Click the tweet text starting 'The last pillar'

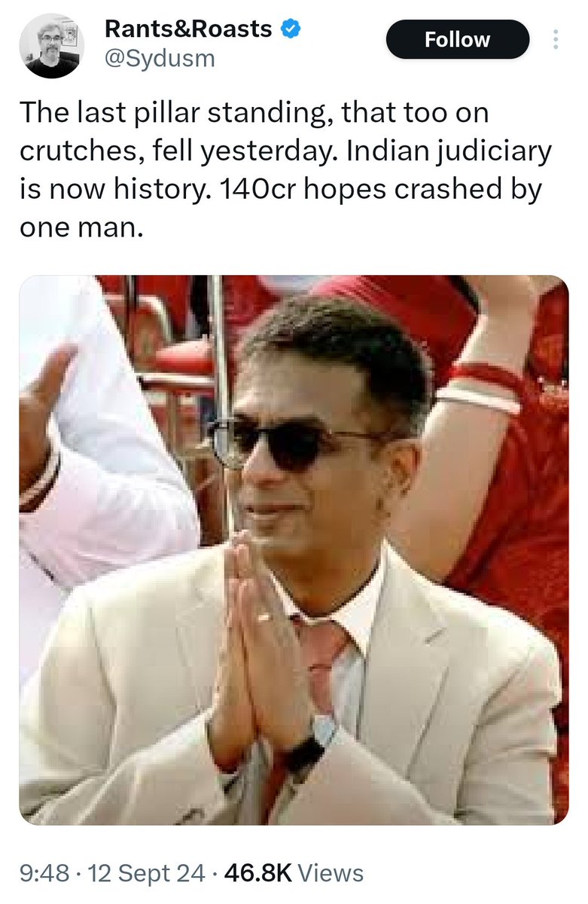click(x=285, y=170)
